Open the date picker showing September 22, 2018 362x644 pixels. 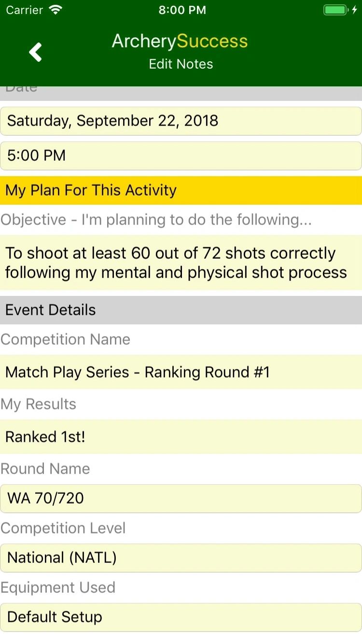pyautogui.click(x=181, y=121)
